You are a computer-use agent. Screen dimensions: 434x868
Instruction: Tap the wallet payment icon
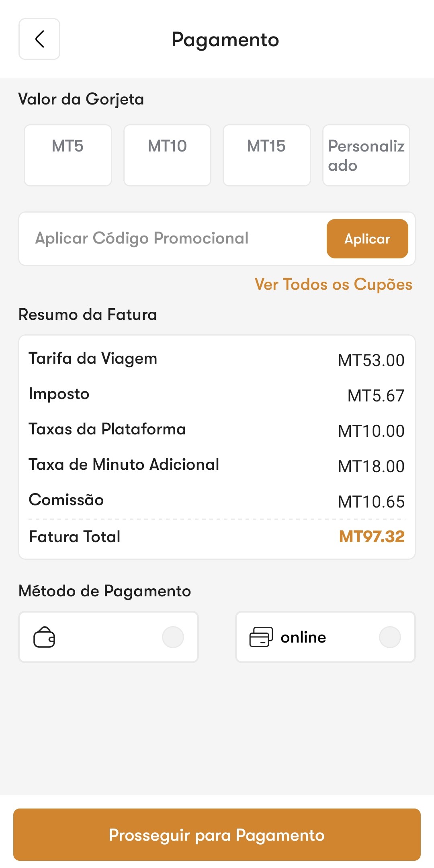click(44, 637)
